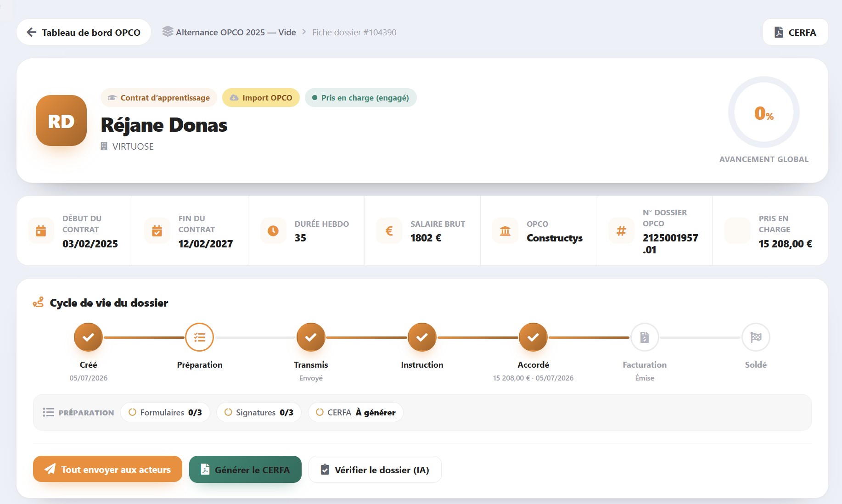842x504 pixels.
Task: Click the PDF file icon in Générer le CERFA
Action: [x=205, y=469]
